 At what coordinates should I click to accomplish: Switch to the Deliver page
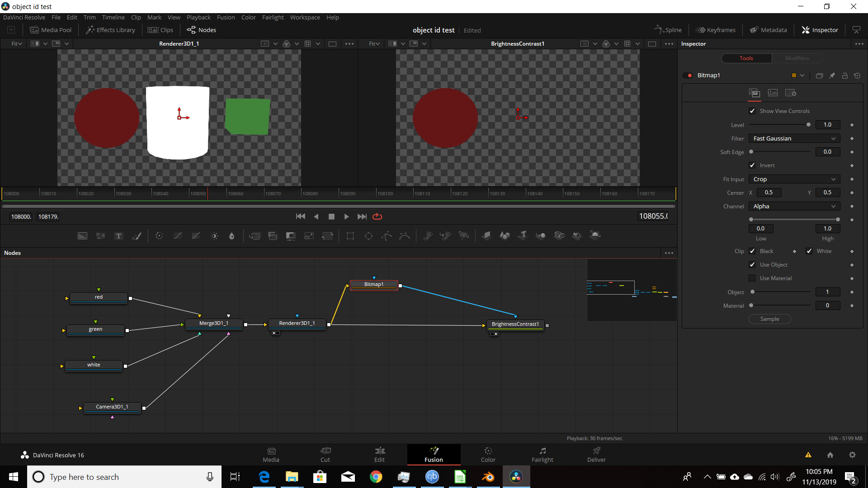tap(596, 455)
